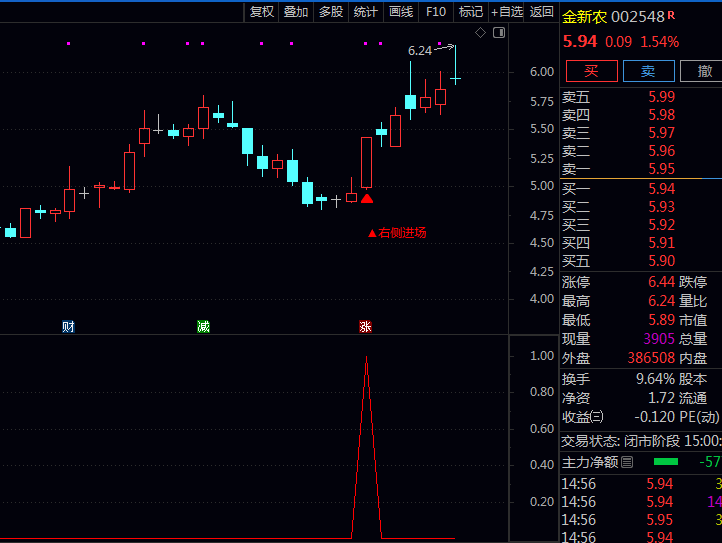Click the 撤 cancel order button
Viewport: 722px width, 543px height.
(702, 71)
